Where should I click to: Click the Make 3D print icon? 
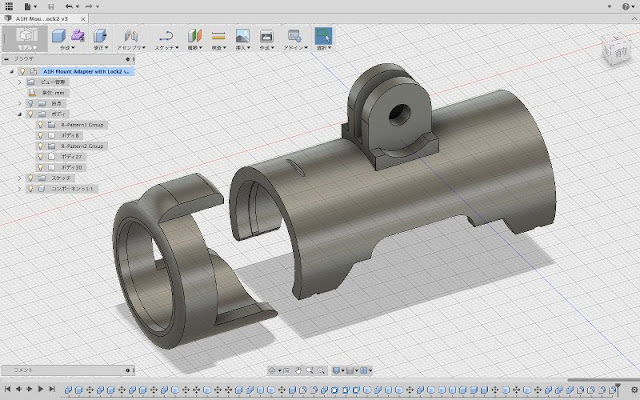coord(266,36)
